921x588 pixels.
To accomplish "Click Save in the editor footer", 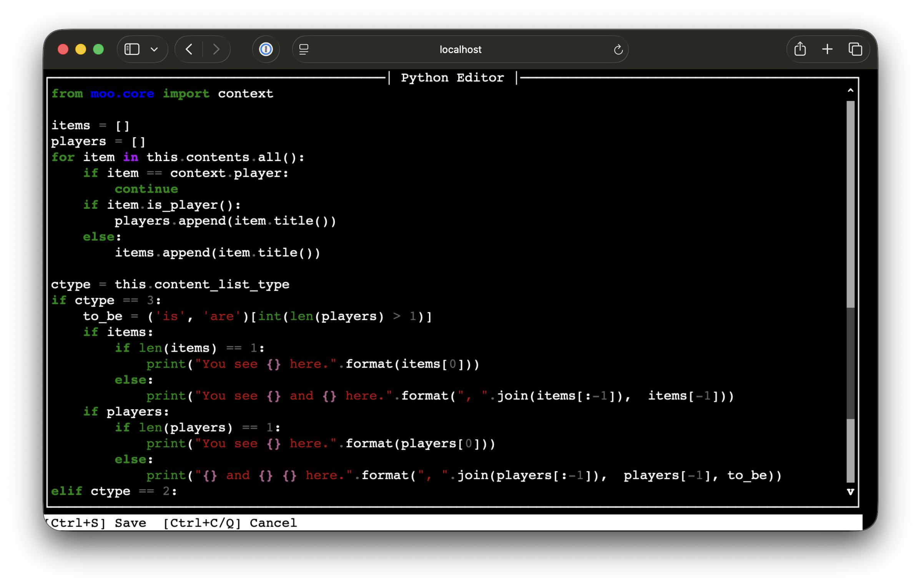I will tap(130, 523).
